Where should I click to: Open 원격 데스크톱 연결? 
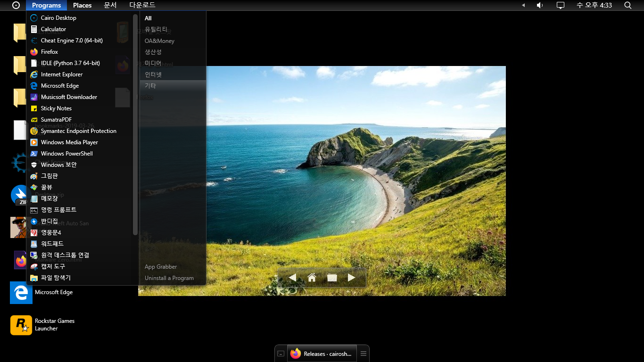tap(80, 255)
